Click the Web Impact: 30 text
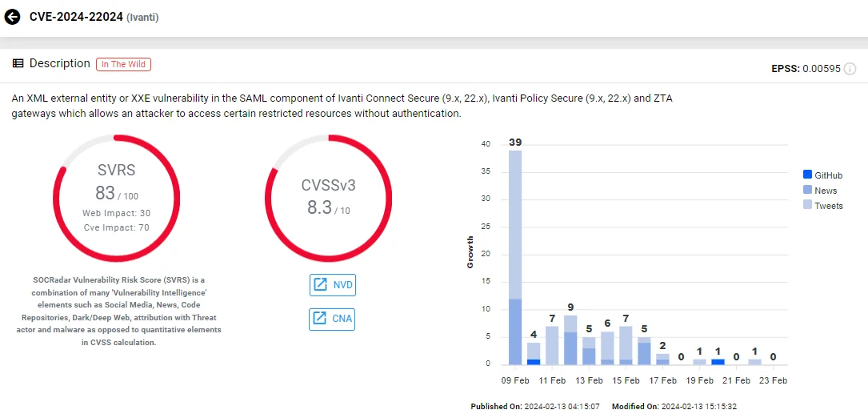The height and width of the screenshot is (418, 868). [x=116, y=213]
